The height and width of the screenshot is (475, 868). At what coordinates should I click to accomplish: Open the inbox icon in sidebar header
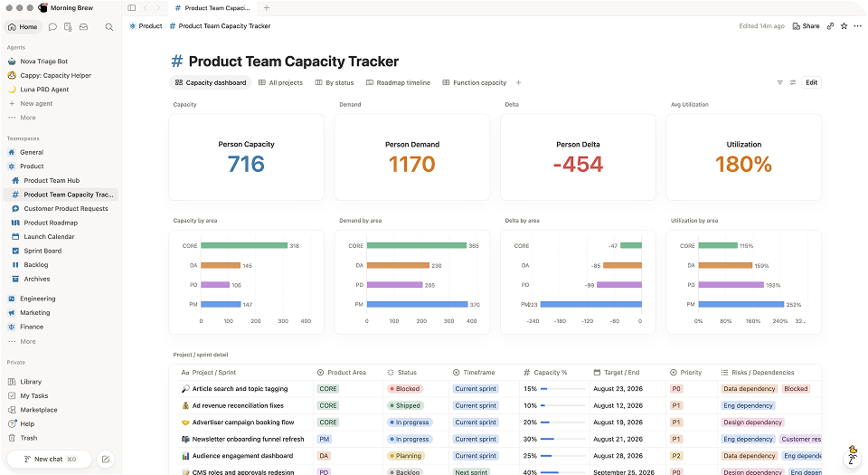pos(83,26)
